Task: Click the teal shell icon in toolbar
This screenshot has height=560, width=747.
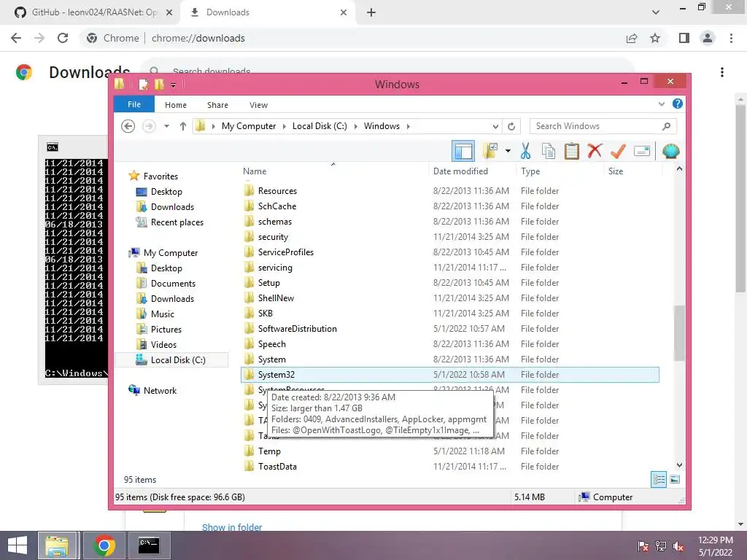Action: coord(671,151)
